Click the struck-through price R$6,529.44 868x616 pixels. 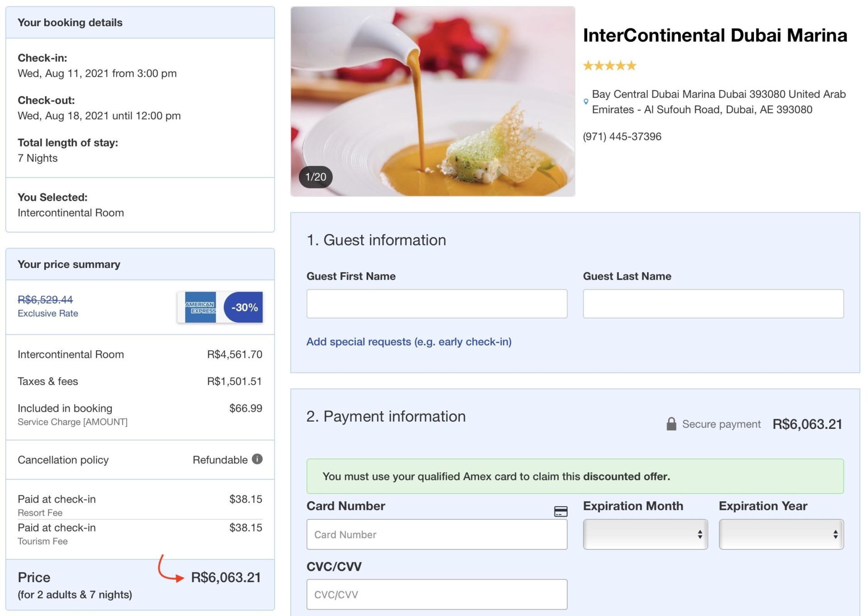[45, 299]
